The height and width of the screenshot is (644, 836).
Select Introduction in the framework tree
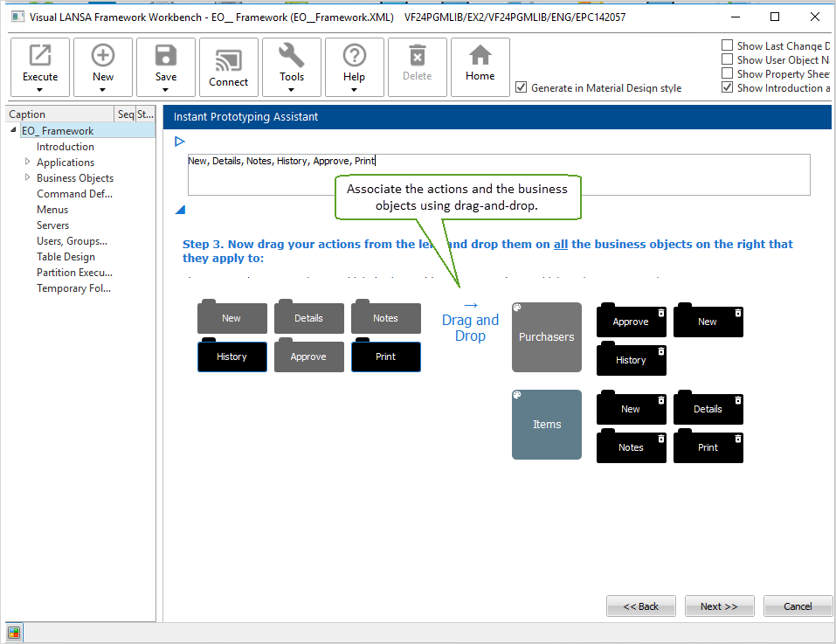66,147
